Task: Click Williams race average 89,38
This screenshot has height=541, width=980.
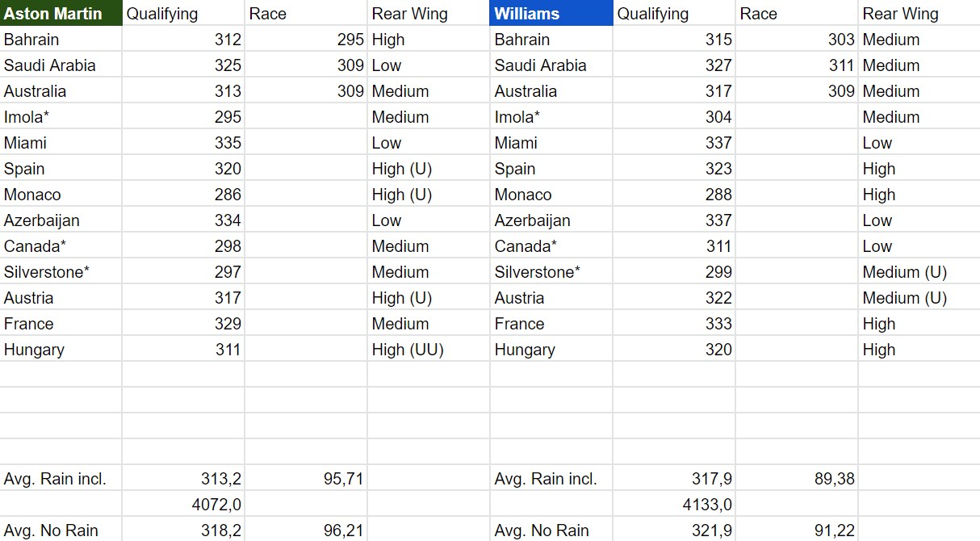Action: pos(797,479)
